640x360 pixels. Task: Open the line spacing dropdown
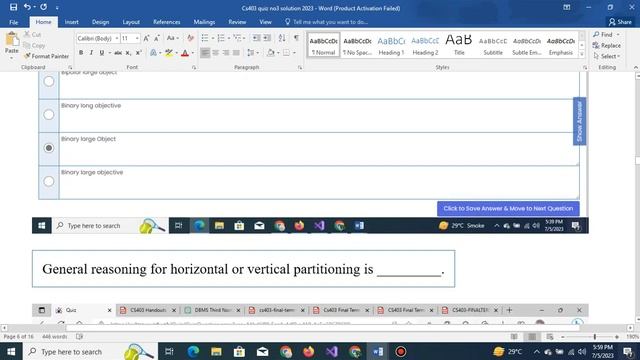[x=253, y=53]
